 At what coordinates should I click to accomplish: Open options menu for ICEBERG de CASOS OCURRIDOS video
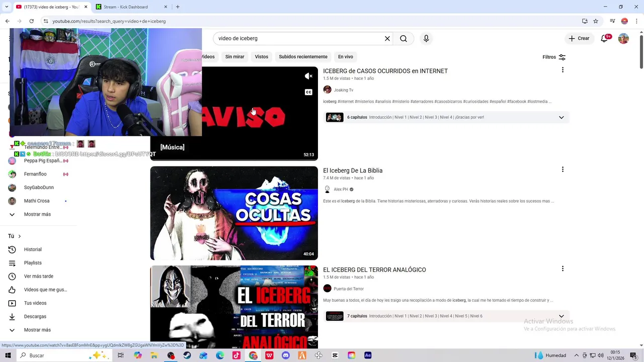click(562, 70)
